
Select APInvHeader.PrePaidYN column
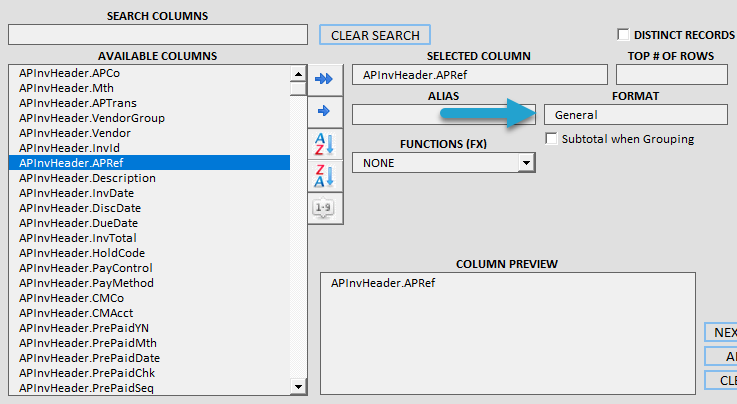point(149,328)
